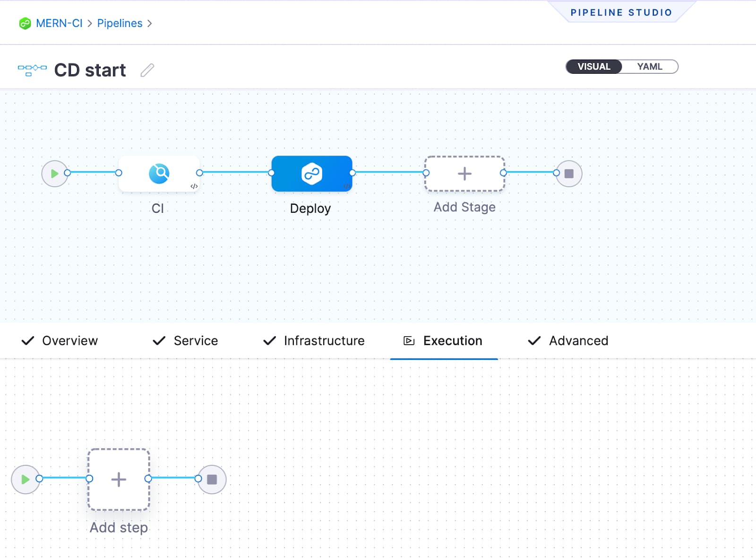The width and height of the screenshot is (756, 558).
Task: Expand the Pipelines breadcrumb chevron
Action: pyautogui.click(x=150, y=23)
